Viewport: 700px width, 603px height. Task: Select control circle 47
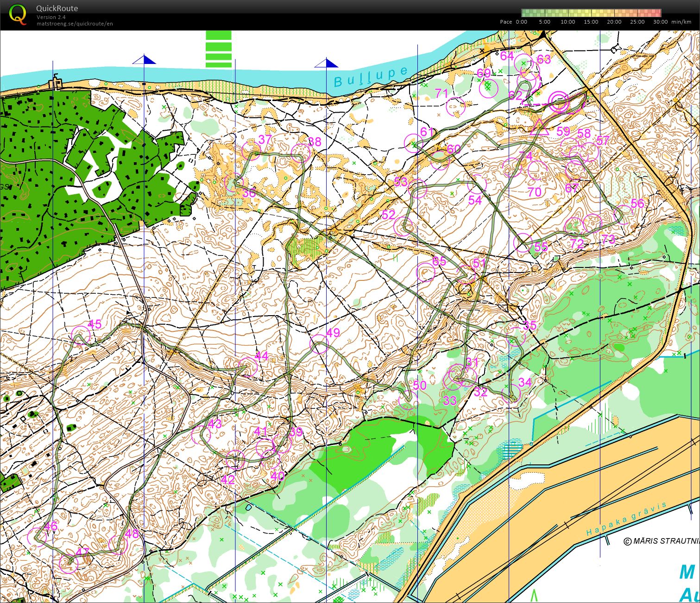69,563
